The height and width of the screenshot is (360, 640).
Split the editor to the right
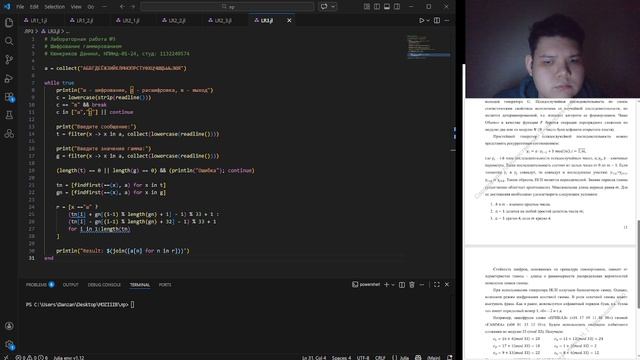coord(437,20)
